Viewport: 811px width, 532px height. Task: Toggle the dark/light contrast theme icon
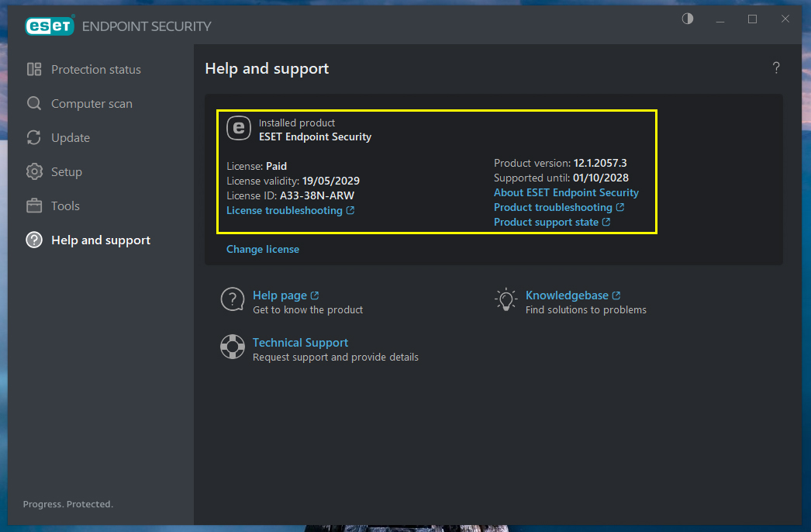click(688, 19)
